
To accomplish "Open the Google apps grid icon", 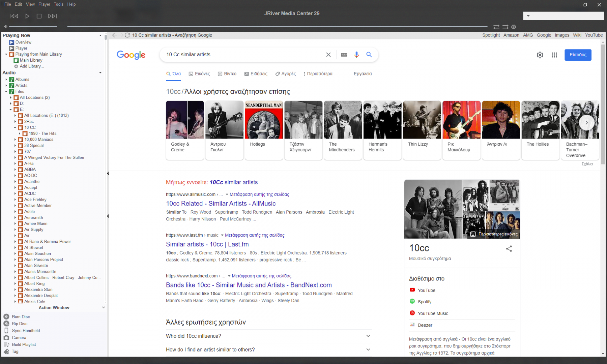I will point(554,55).
